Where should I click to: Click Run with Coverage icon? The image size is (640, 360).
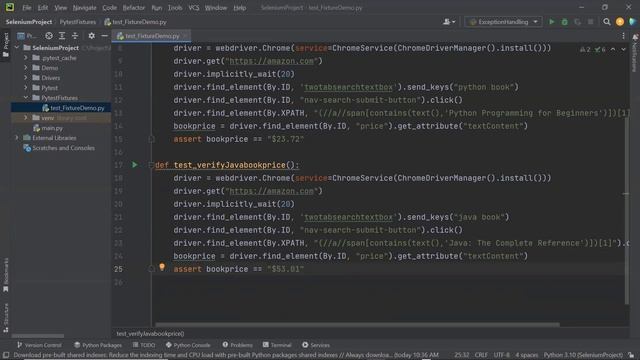click(578, 22)
